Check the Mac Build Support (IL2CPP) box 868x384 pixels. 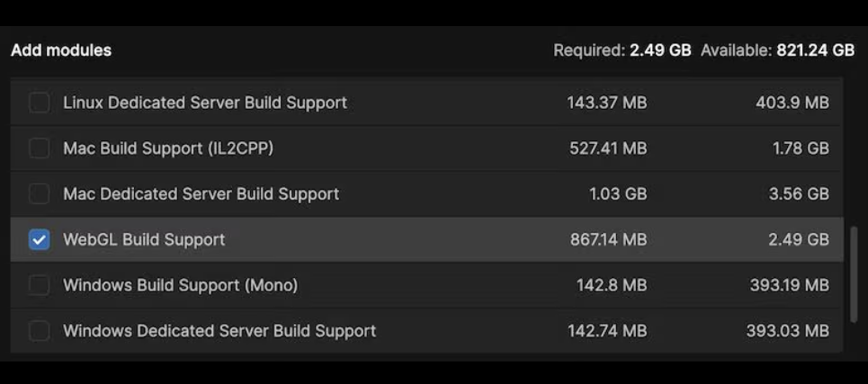[39, 148]
